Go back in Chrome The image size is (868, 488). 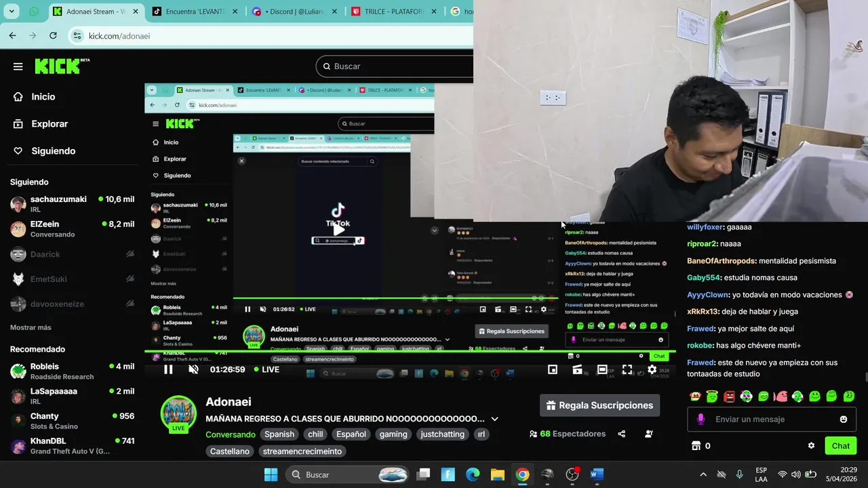point(12,35)
